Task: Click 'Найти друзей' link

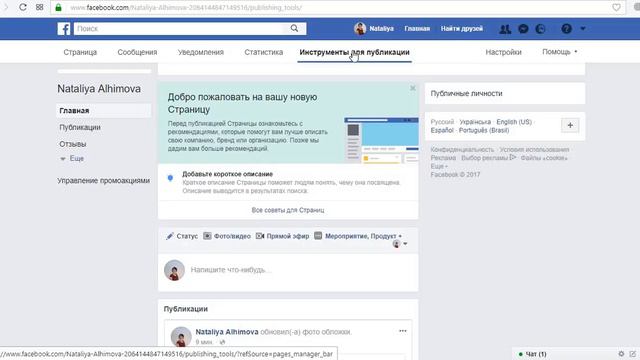Action: point(462,29)
